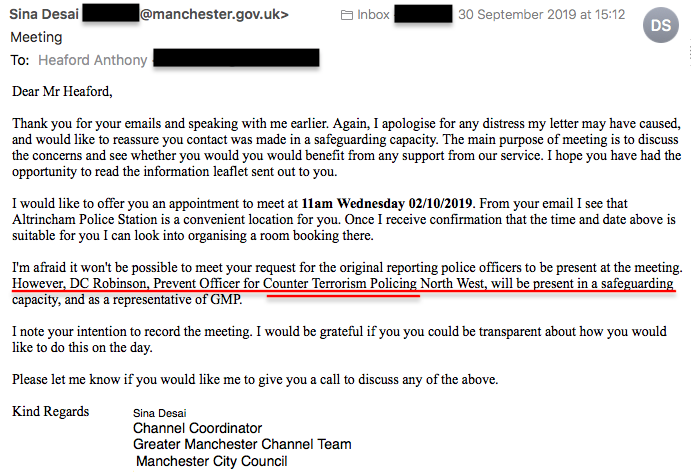The width and height of the screenshot is (691, 475).
Task: Click Channel Coordinator in the signature
Action: 197,428
